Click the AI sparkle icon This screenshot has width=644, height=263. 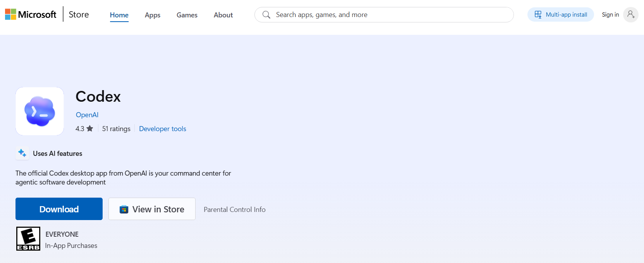22,153
